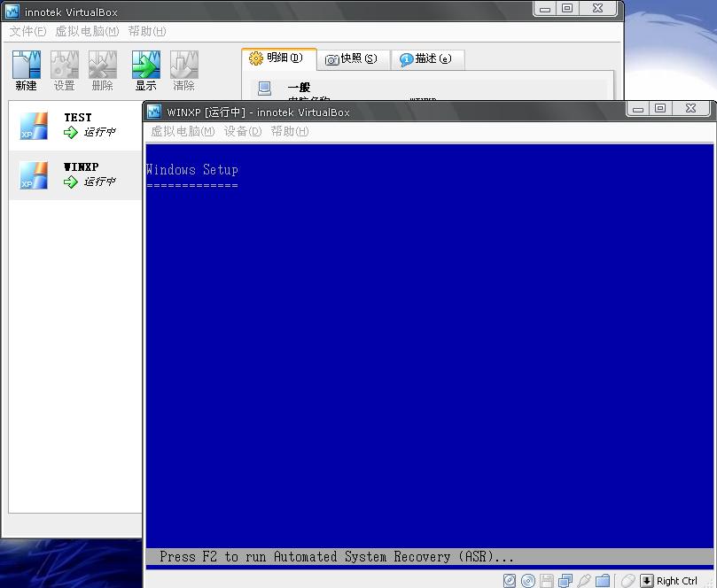
Task: Click the USB devices status icon
Action: coord(584,581)
